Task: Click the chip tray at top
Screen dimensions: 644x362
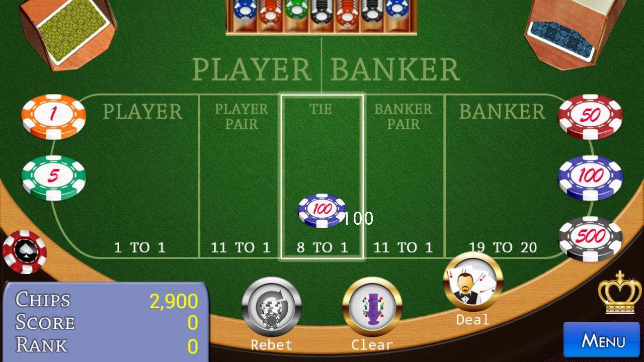Action: point(321,17)
